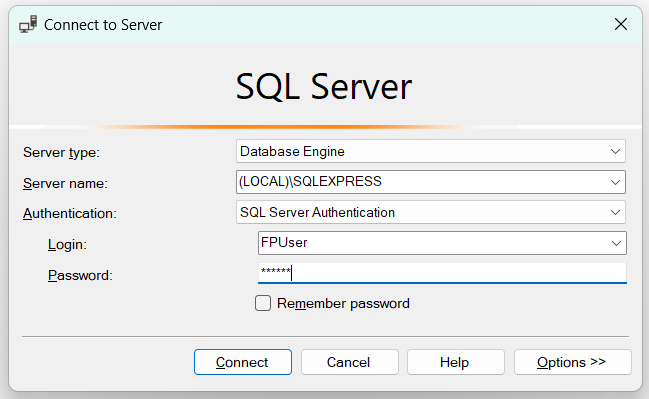
Task: Enable the Remember password checkbox
Action: [263, 303]
